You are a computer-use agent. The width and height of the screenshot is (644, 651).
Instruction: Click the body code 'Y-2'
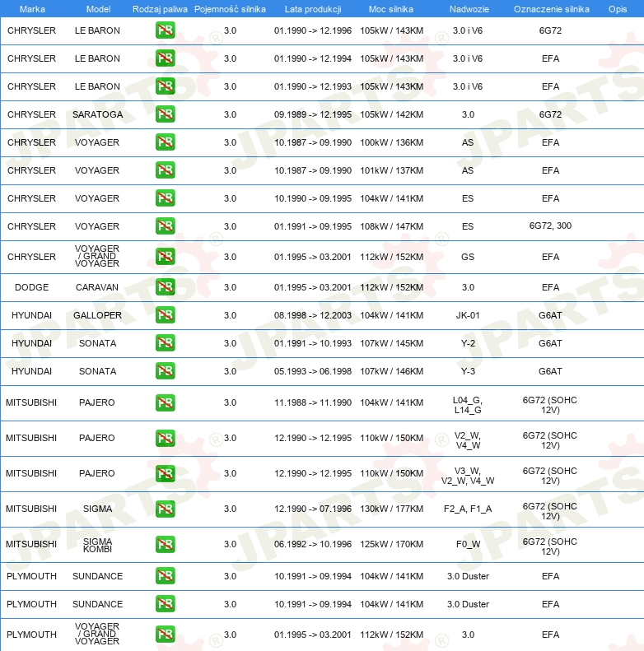[468, 343]
